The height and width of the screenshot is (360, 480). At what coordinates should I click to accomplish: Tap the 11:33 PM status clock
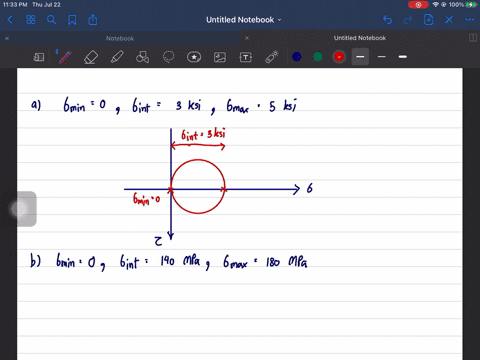15,5
